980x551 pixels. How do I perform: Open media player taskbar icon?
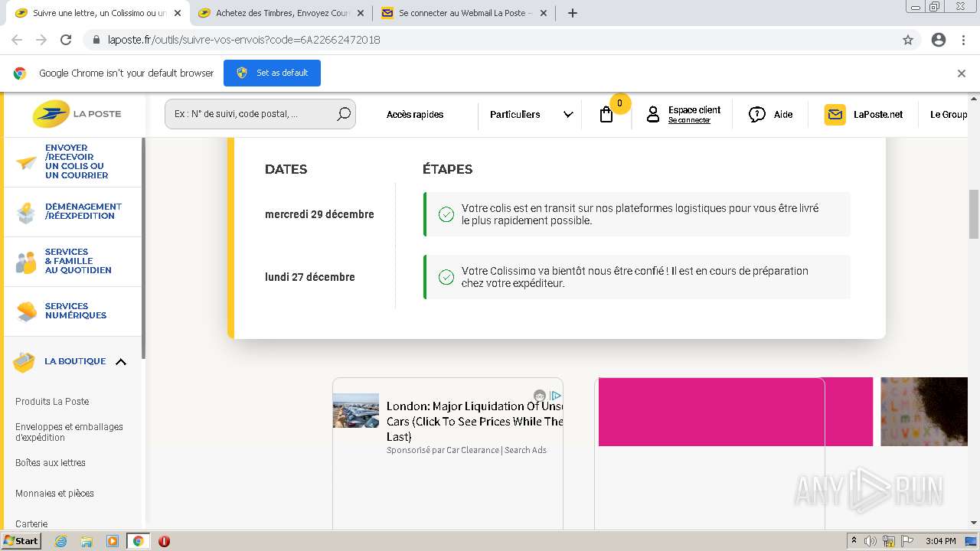pyautogui.click(x=113, y=541)
